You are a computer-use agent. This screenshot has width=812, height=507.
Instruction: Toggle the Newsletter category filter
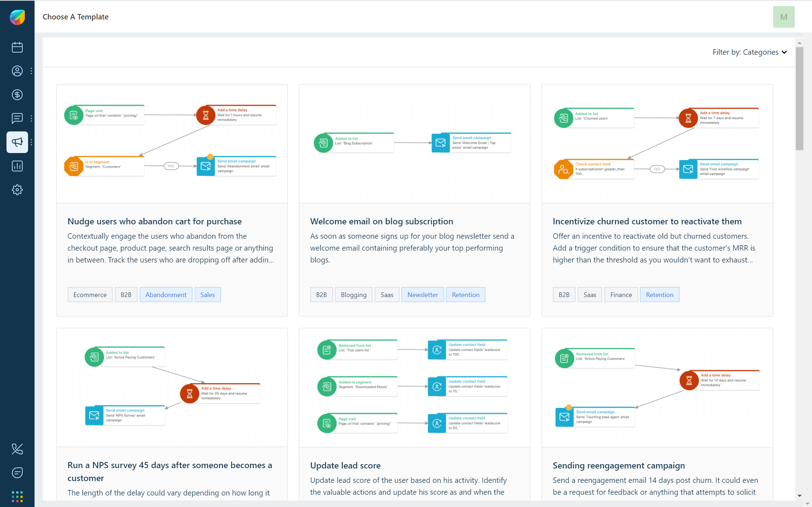pos(422,294)
